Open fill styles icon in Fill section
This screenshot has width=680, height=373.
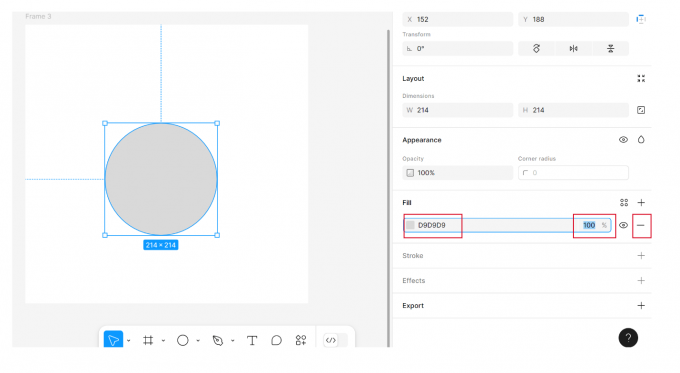click(624, 203)
